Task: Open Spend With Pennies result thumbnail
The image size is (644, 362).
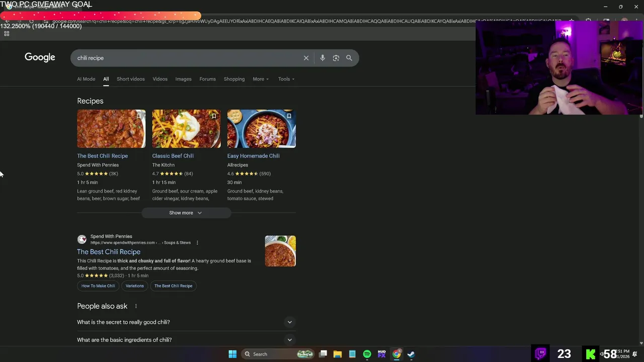Action: pyautogui.click(x=280, y=251)
